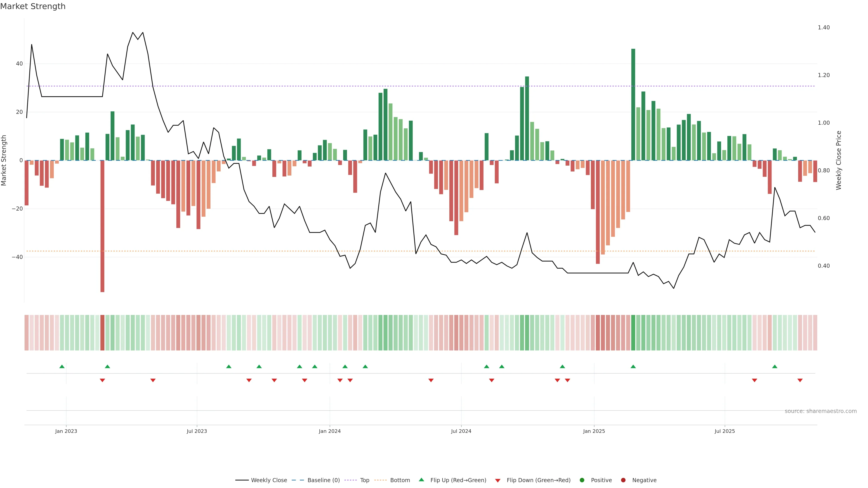The width and height of the screenshot is (868, 488).
Task: Click the green Positive legend dot
Action: [x=582, y=480]
